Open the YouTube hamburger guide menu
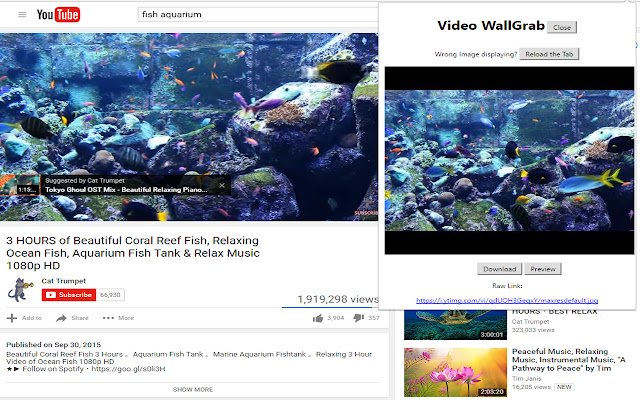 click(x=22, y=15)
